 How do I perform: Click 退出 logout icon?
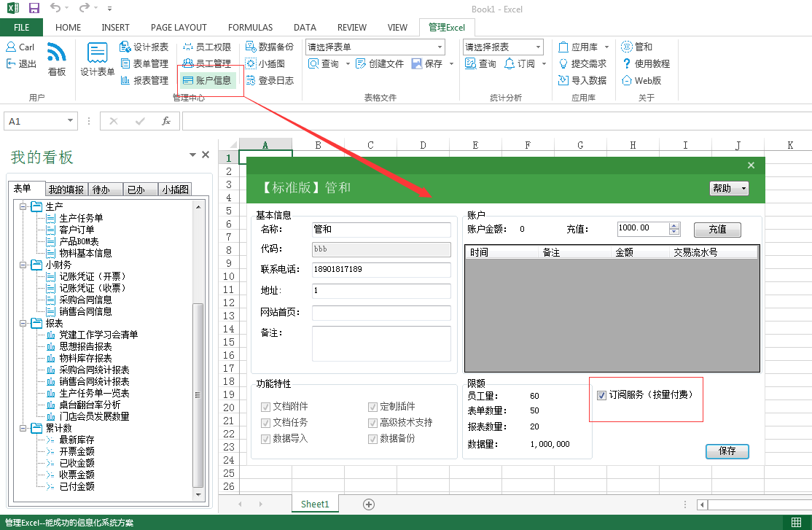(x=21, y=63)
